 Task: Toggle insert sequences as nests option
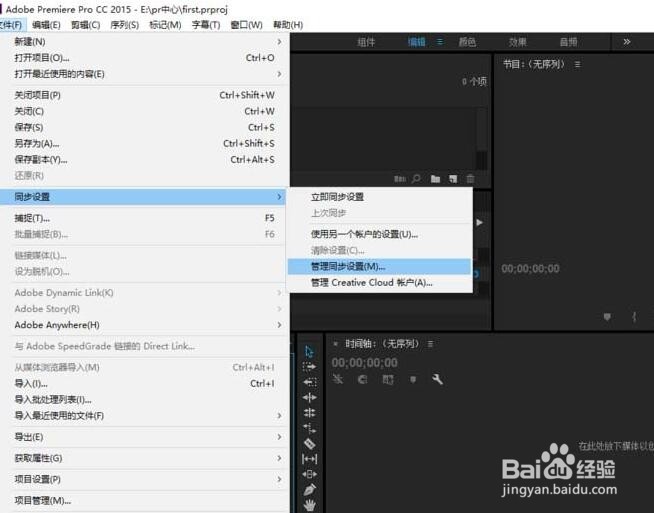point(338,380)
